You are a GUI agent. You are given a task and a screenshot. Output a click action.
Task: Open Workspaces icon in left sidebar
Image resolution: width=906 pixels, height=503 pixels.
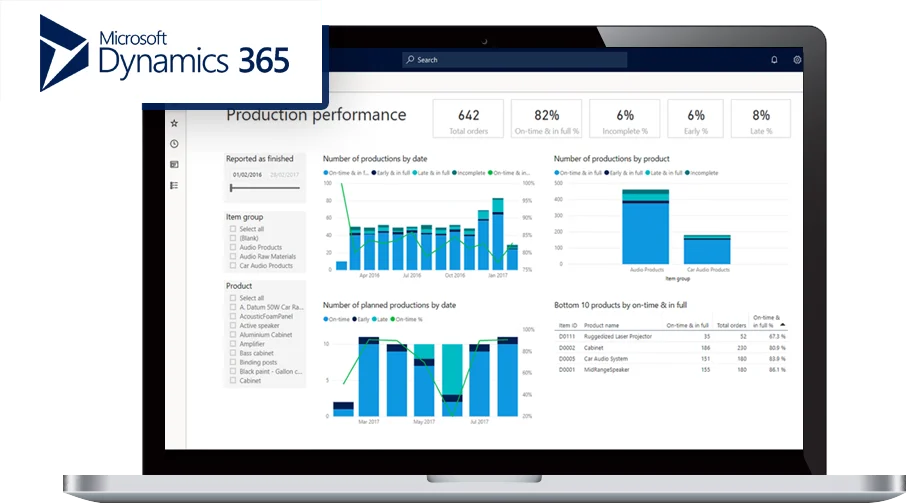(x=174, y=164)
